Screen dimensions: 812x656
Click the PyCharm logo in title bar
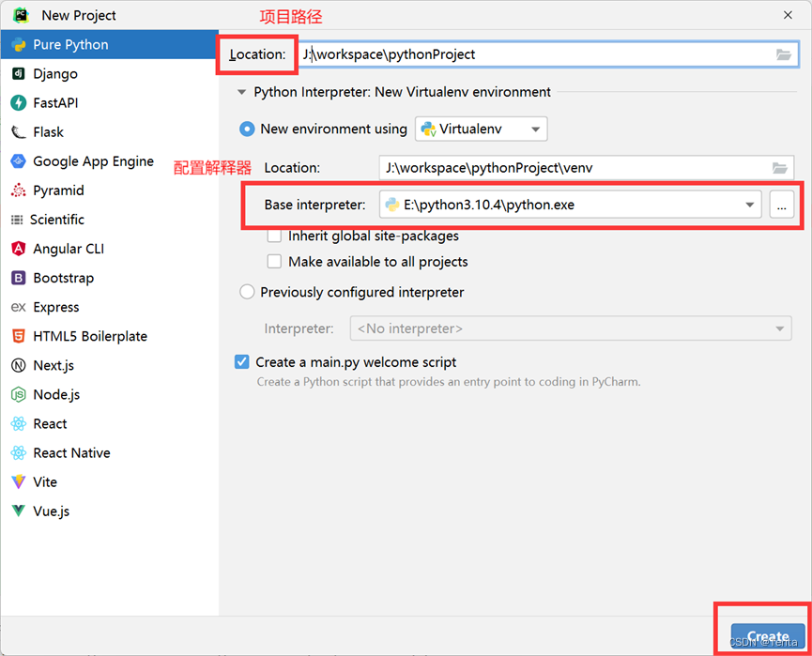click(x=21, y=16)
